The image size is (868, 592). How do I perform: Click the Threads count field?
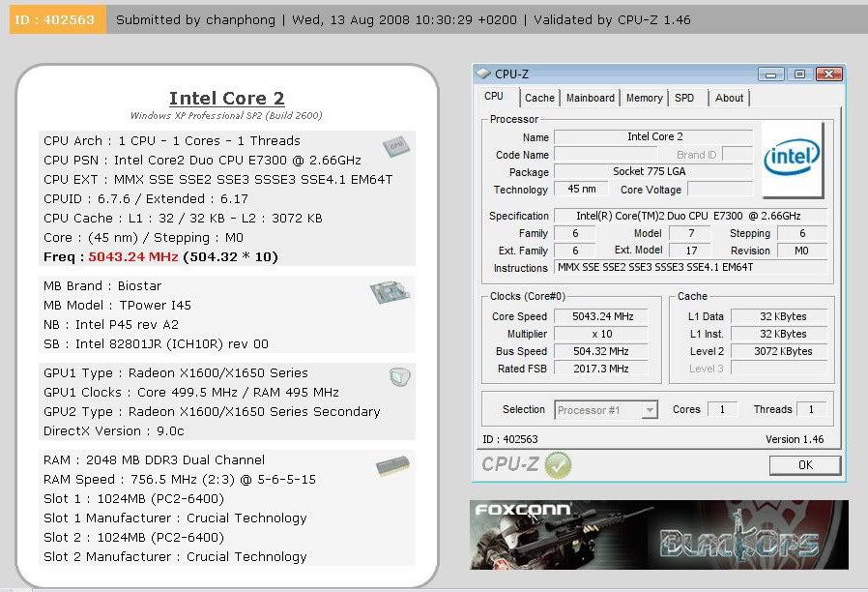811,409
